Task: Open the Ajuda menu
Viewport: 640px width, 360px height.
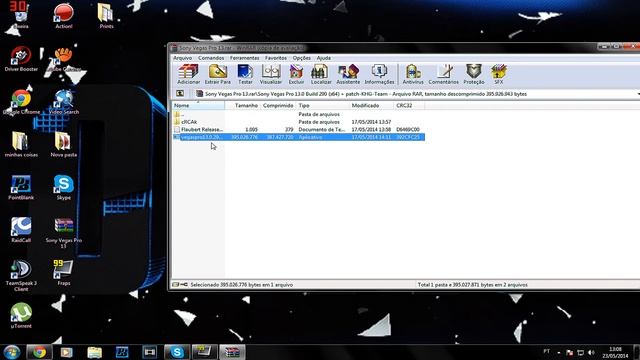Action: [324, 58]
